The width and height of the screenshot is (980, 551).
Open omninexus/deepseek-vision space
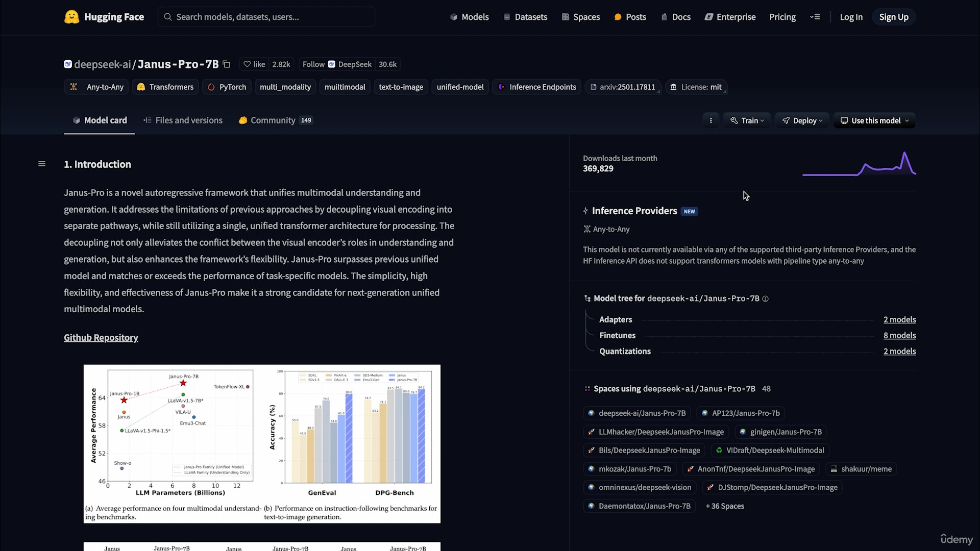coord(640,488)
